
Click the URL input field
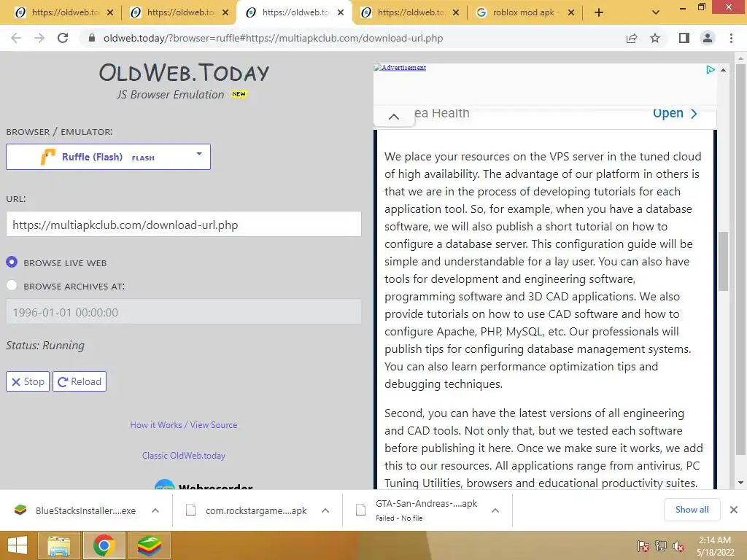point(183,225)
